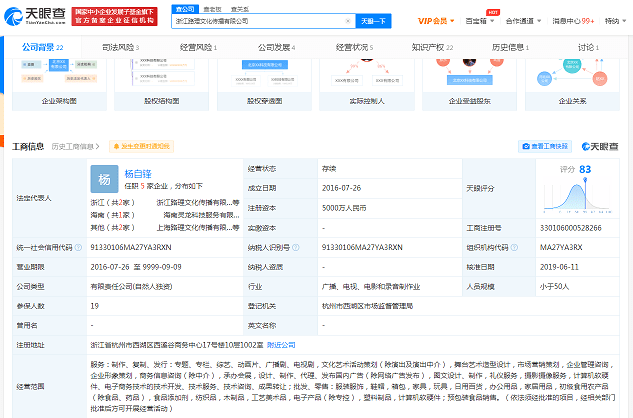Click the help icon beside 统一社会信用代码
633x418 pixels.
78,248
